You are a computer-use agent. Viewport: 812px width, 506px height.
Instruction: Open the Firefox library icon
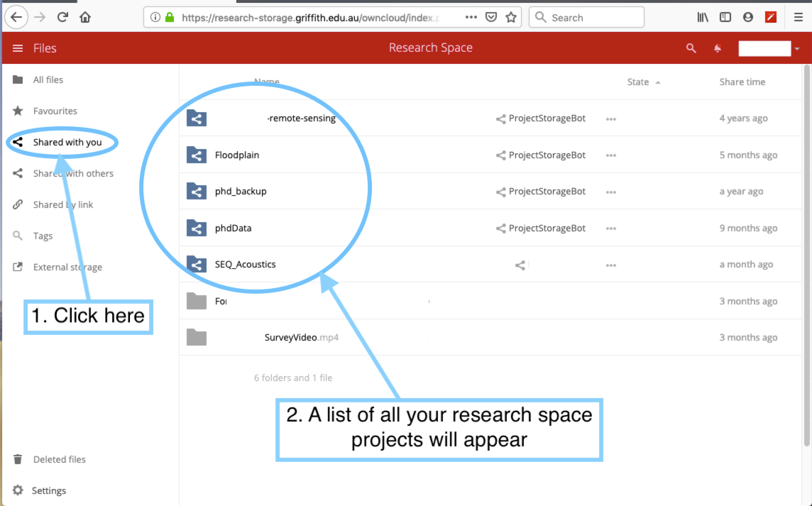[703, 17]
